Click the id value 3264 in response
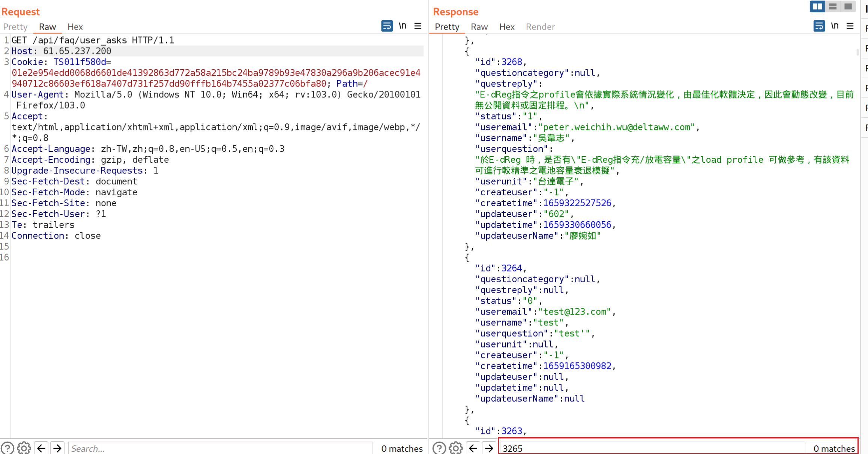 point(512,268)
